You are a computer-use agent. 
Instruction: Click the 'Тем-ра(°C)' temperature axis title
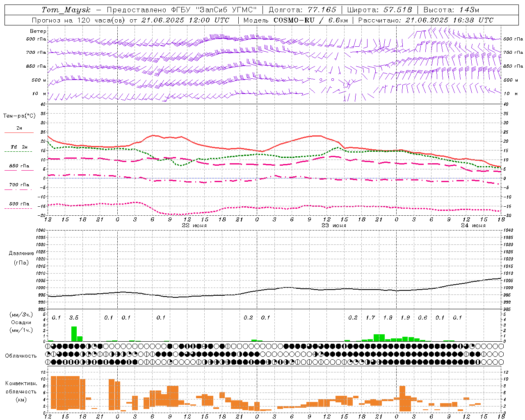click(x=19, y=116)
